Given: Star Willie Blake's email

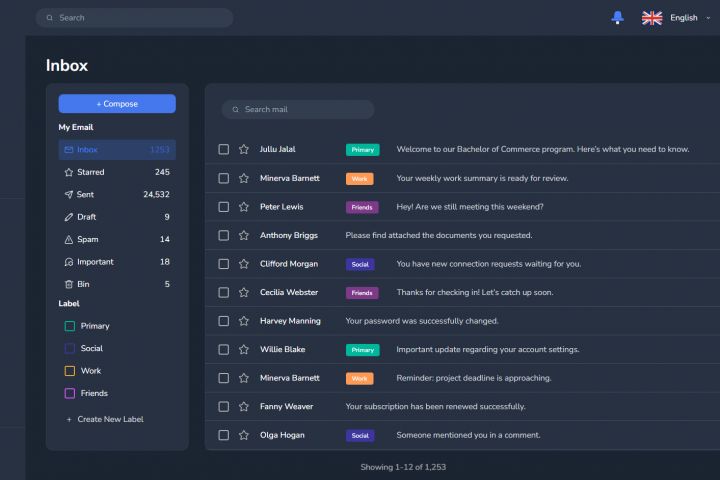Looking at the screenshot, I should [244, 350].
